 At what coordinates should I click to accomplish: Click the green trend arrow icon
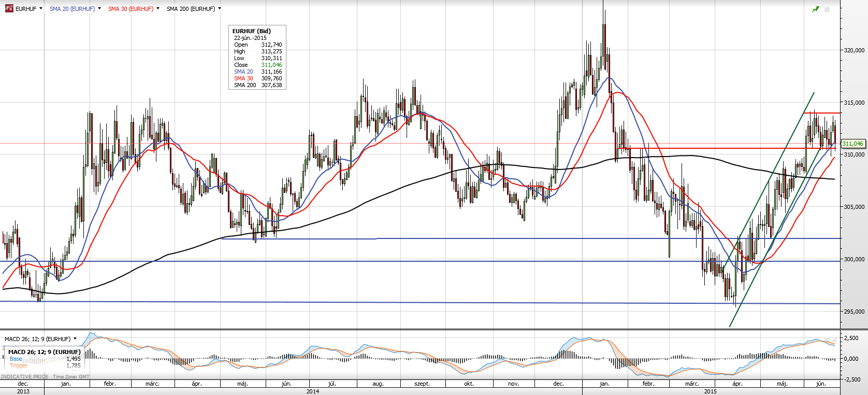pyautogui.click(x=816, y=9)
